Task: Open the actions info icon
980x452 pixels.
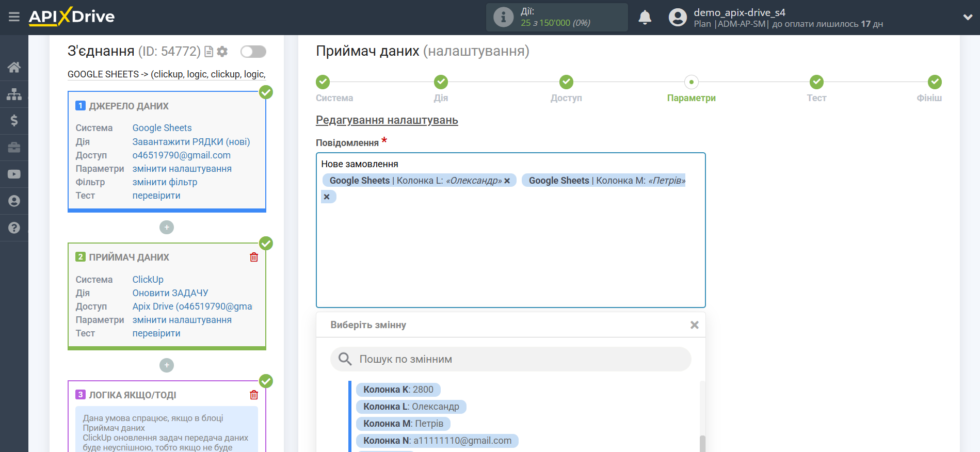Action: pos(503,17)
